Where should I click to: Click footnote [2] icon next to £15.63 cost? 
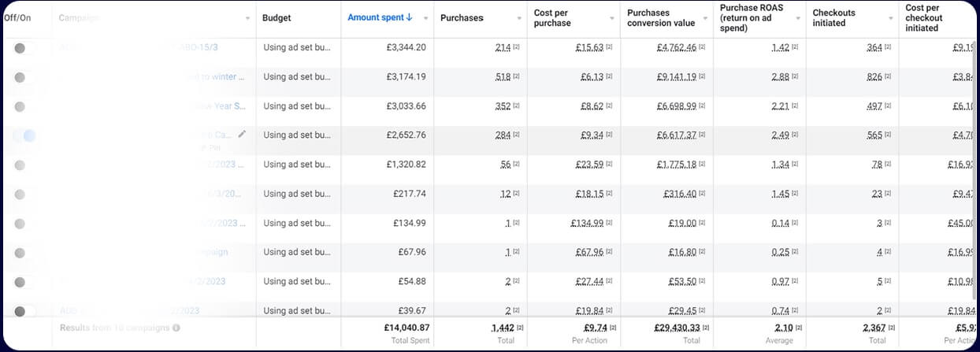click(610, 48)
